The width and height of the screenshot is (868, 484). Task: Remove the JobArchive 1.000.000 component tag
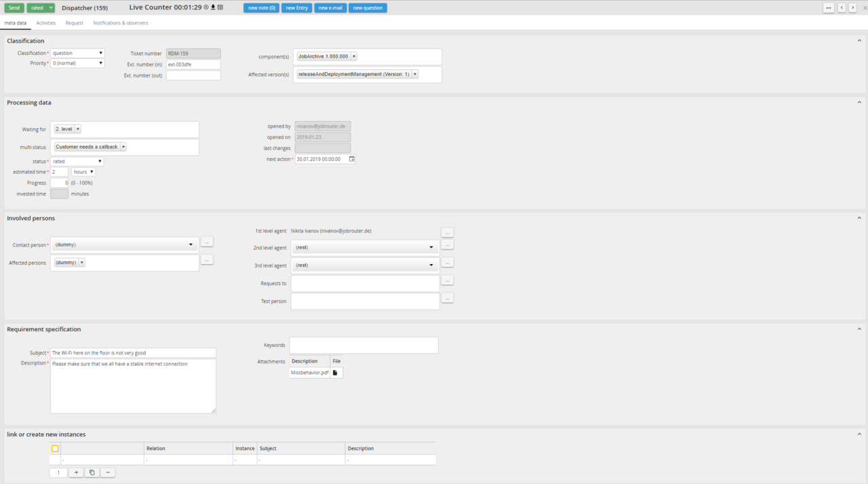[x=355, y=56]
